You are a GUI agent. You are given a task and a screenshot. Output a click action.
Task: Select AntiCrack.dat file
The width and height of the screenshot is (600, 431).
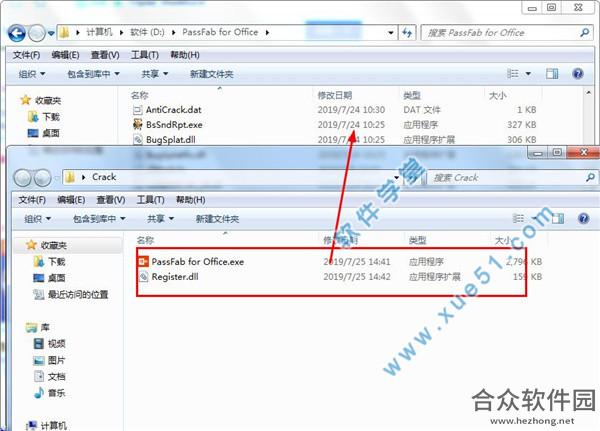point(174,110)
